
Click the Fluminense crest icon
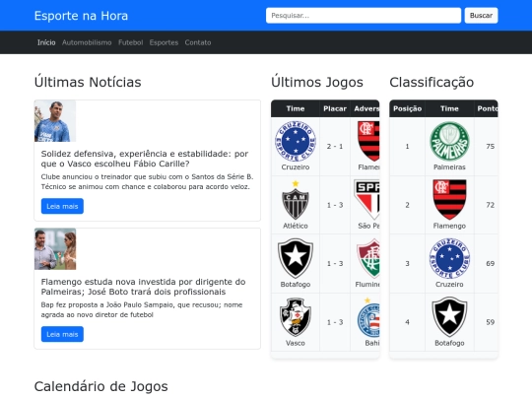click(x=368, y=258)
